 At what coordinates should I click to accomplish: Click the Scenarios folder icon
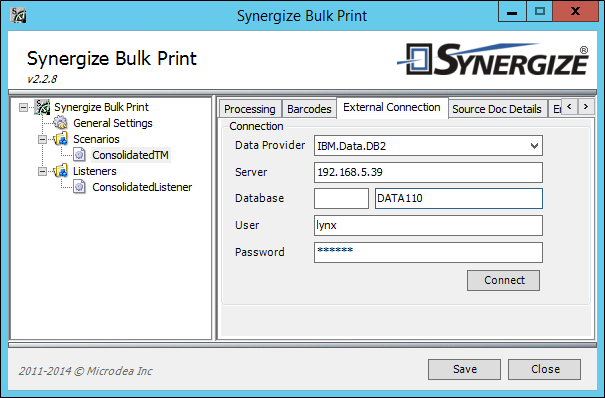[x=61, y=139]
